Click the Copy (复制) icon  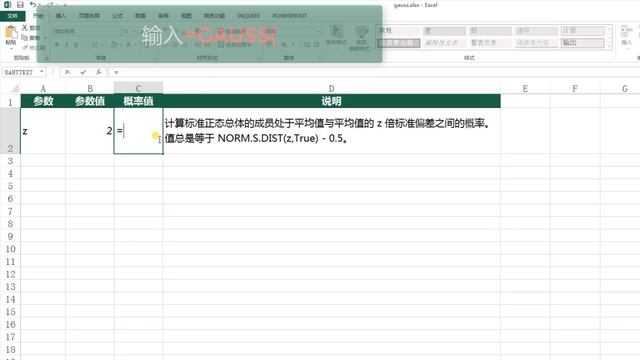pos(25,38)
